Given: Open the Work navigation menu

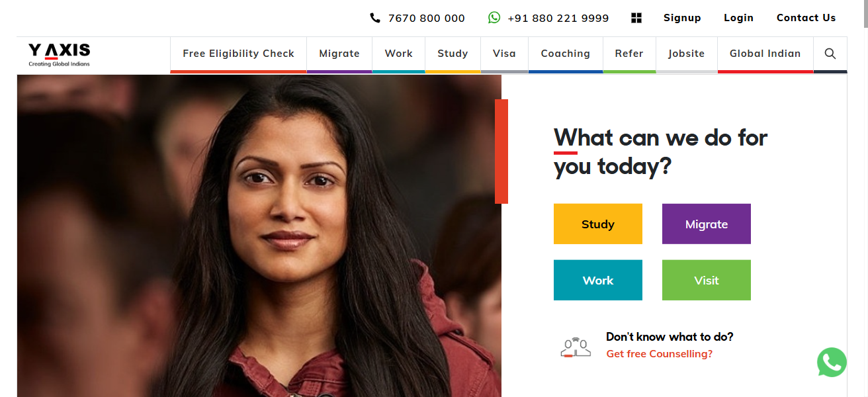Looking at the screenshot, I should coord(398,54).
